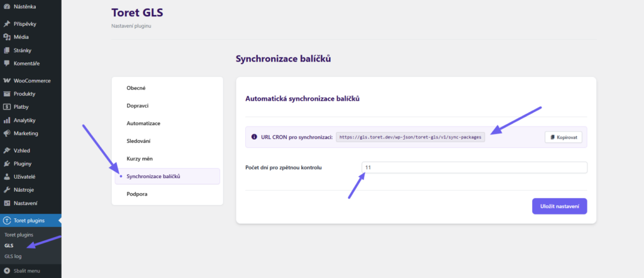Click the Vzhled paintbrush icon
The width and height of the screenshot is (644, 278).
[x=6, y=150]
